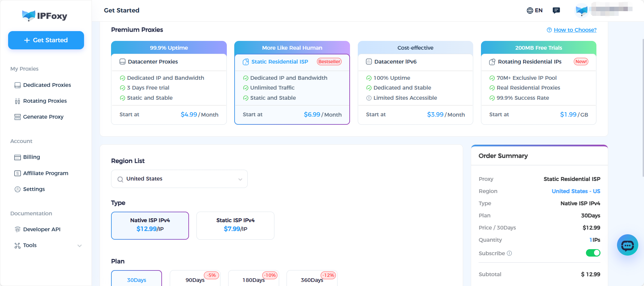Viewport: 644px width, 286px height.
Task: Expand the Tools menu chevron
Action: point(80,246)
